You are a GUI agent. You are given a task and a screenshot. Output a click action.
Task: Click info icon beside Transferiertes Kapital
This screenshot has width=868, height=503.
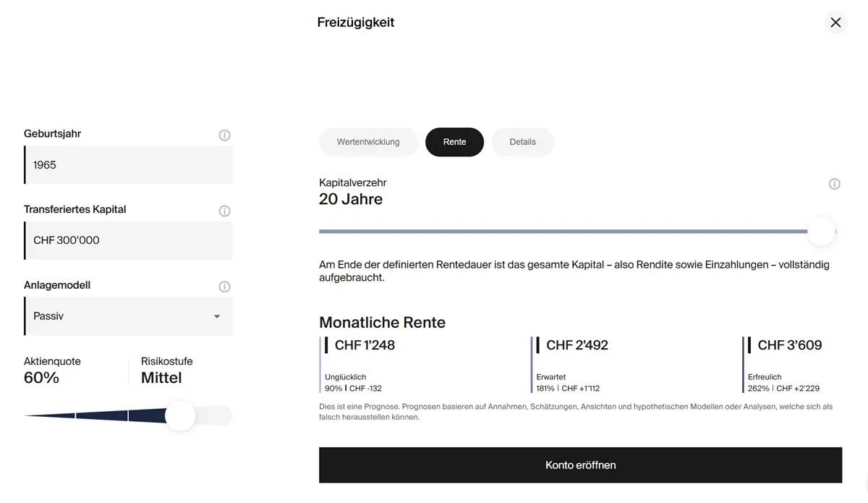224,211
